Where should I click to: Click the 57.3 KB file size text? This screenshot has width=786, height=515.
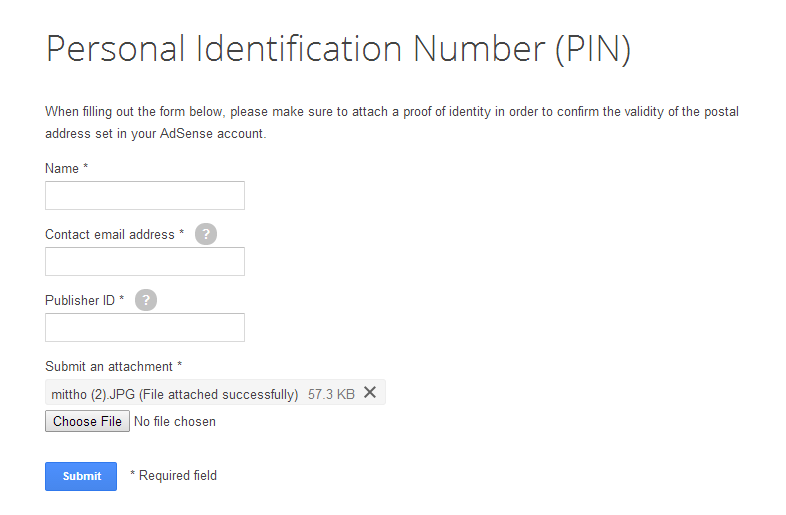[331, 395]
